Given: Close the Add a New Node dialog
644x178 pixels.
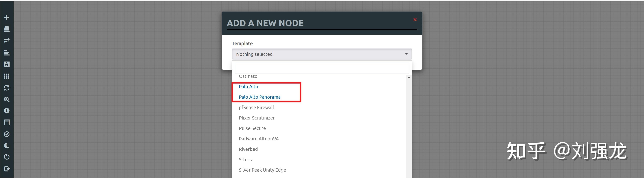Looking at the screenshot, I should coord(415,20).
